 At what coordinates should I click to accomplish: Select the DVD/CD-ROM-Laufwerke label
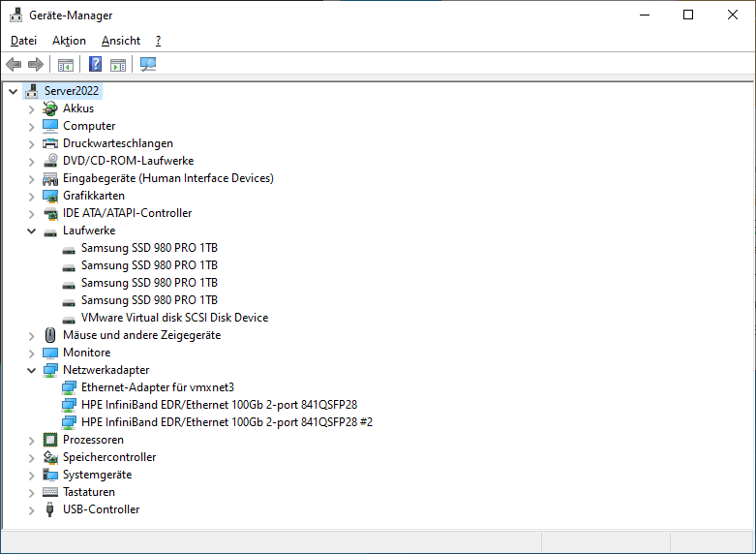tap(128, 161)
